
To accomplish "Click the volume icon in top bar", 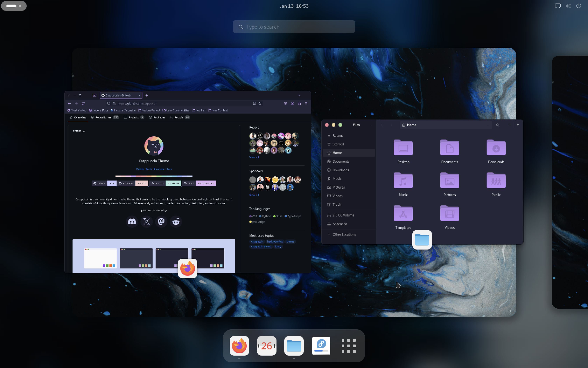I will pyautogui.click(x=568, y=6).
